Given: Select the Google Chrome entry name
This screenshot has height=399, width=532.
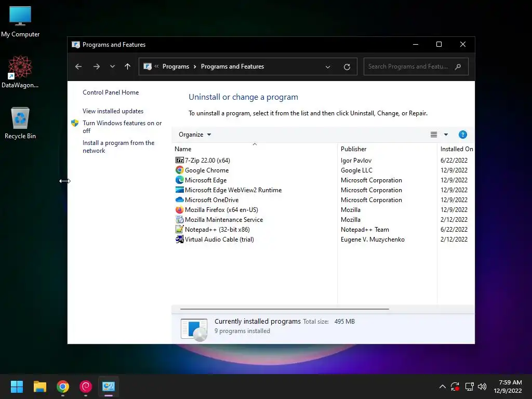Looking at the screenshot, I should 207,170.
